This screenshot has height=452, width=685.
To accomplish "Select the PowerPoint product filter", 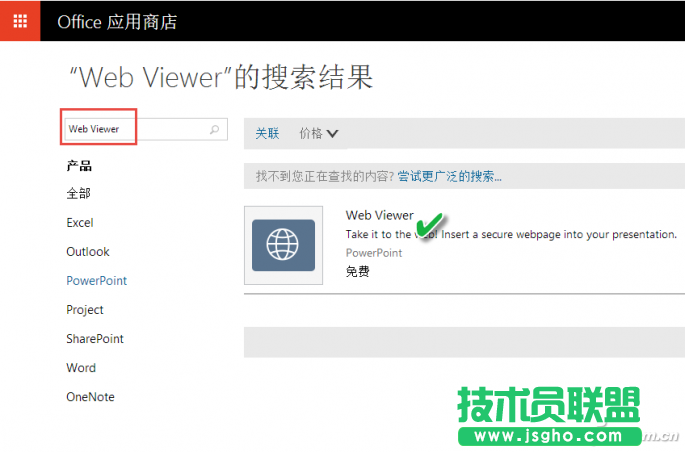I will point(97,280).
